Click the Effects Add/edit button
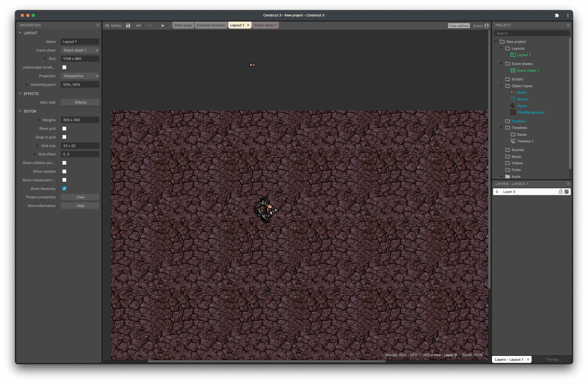Viewport: 588px width, 384px height. (80, 102)
